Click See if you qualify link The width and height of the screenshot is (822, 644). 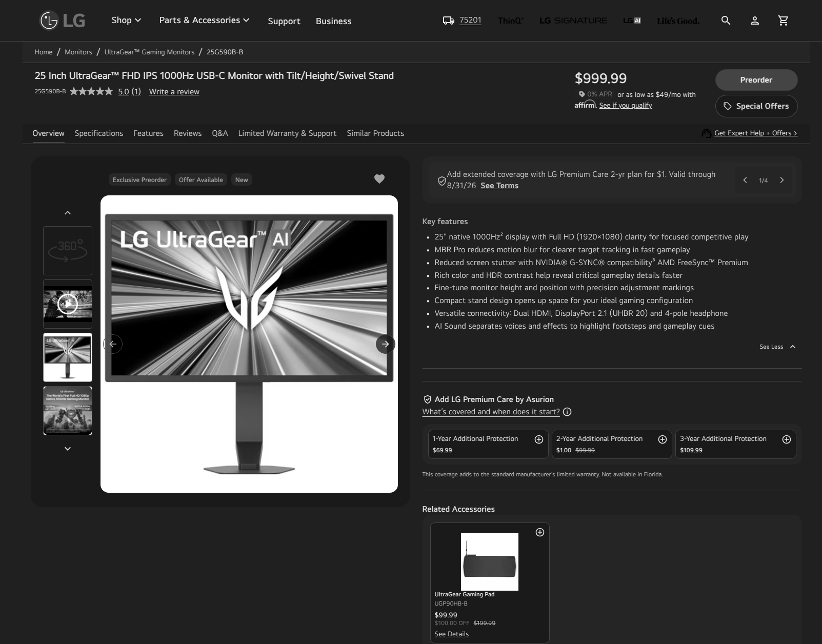(626, 105)
